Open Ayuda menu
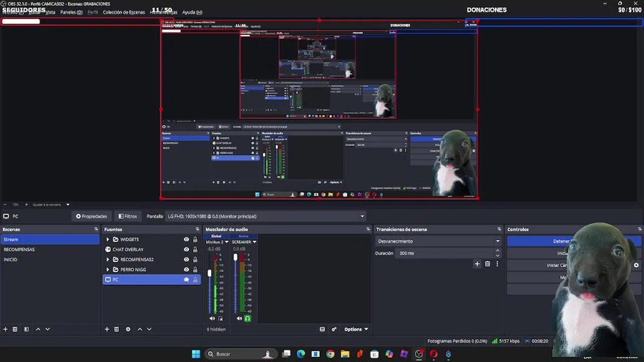The image size is (644, 362). 192,12
